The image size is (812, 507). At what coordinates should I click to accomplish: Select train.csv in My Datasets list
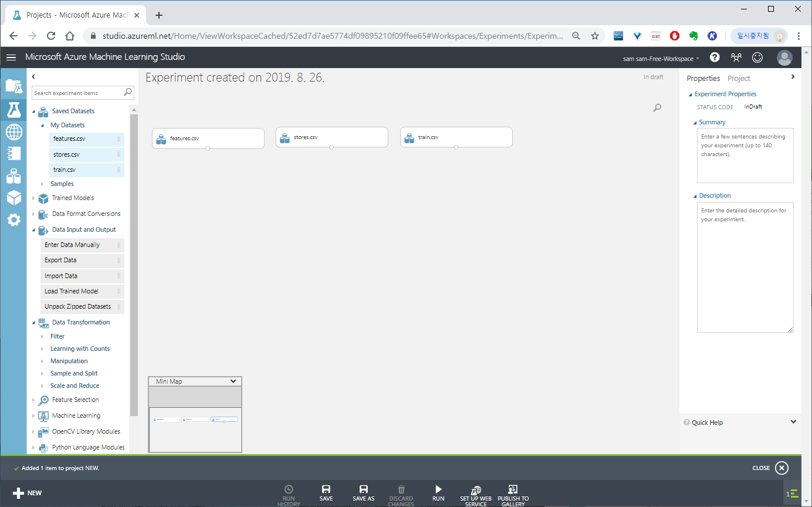[x=87, y=170]
